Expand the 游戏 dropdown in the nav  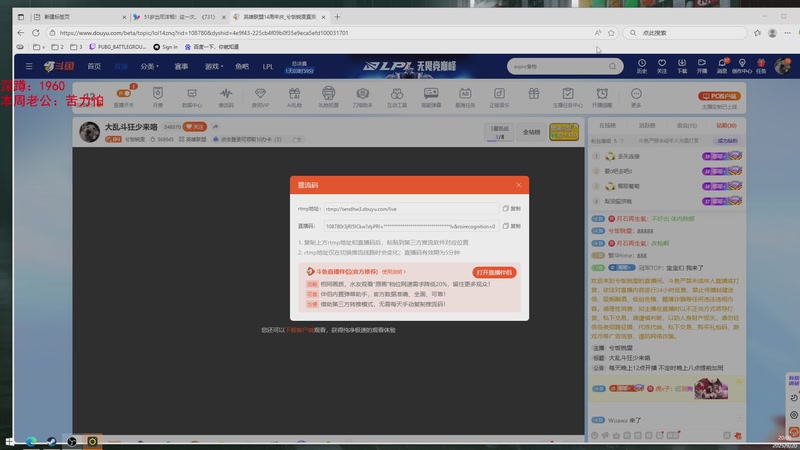pyautogui.click(x=214, y=66)
